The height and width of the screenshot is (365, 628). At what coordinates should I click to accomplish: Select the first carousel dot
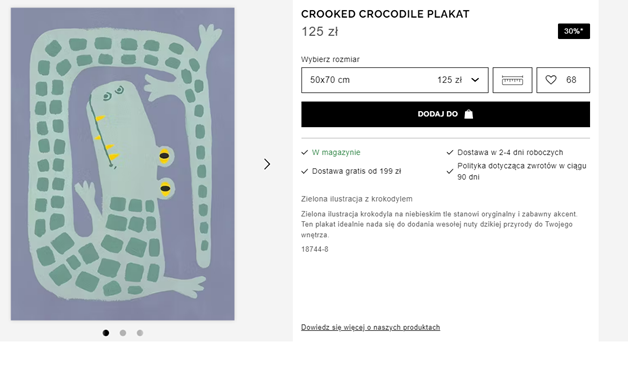click(106, 333)
